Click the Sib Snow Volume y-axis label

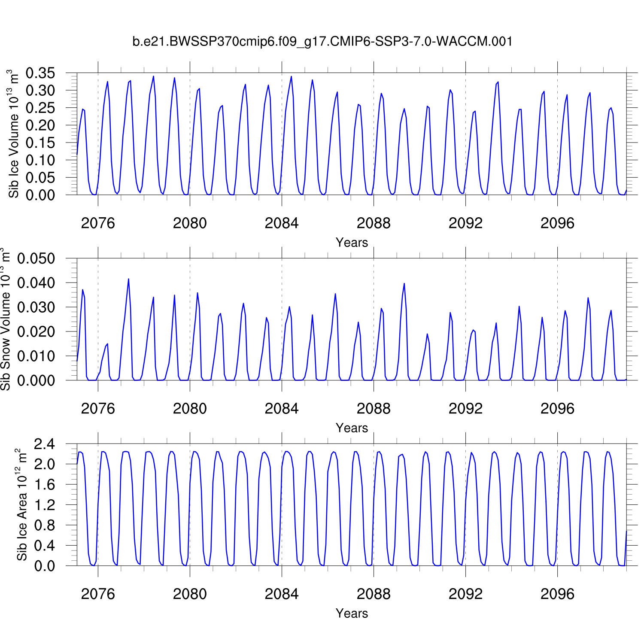tap(5, 319)
